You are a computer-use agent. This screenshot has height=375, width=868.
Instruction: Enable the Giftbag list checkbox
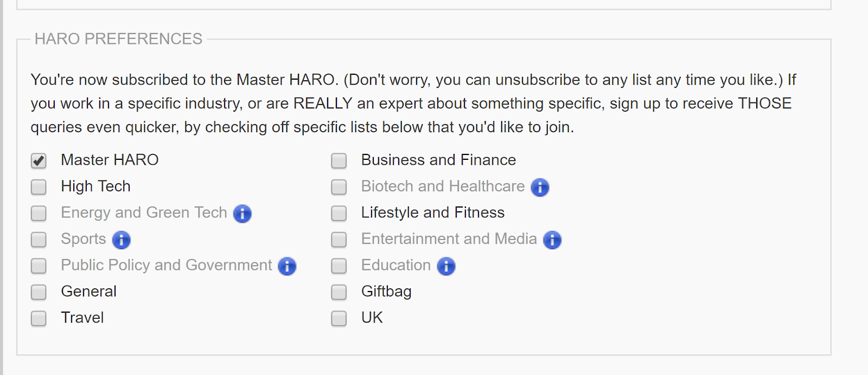339,292
